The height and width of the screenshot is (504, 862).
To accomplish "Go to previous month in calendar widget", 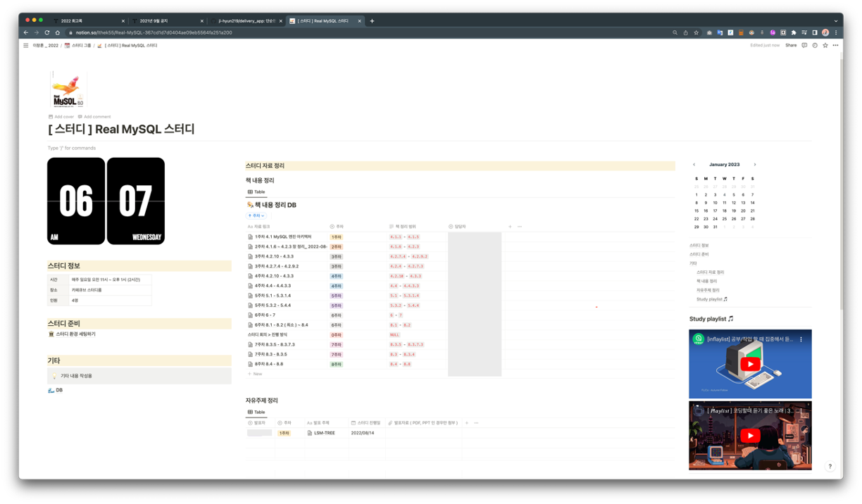I will 694,165.
